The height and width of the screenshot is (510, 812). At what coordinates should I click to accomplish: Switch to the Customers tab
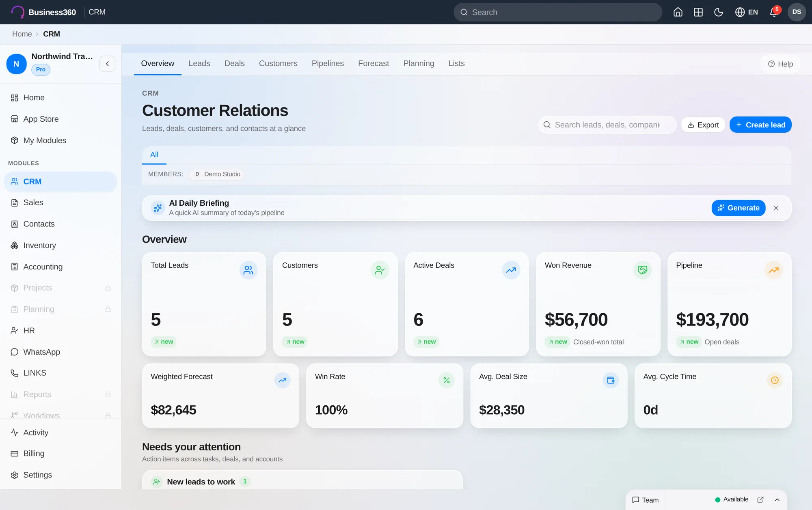[x=278, y=63]
